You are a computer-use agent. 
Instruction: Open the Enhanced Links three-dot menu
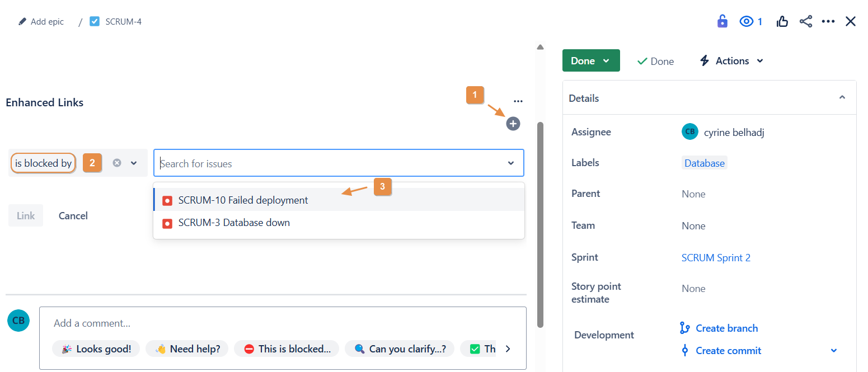click(x=518, y=101)
